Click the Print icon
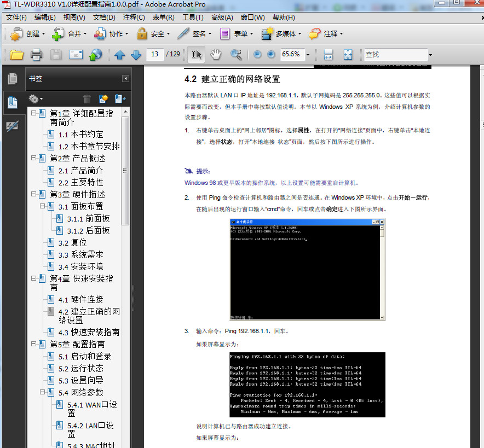Image resolution: width=484 pixels, height=448 pixels. (37, 55)
